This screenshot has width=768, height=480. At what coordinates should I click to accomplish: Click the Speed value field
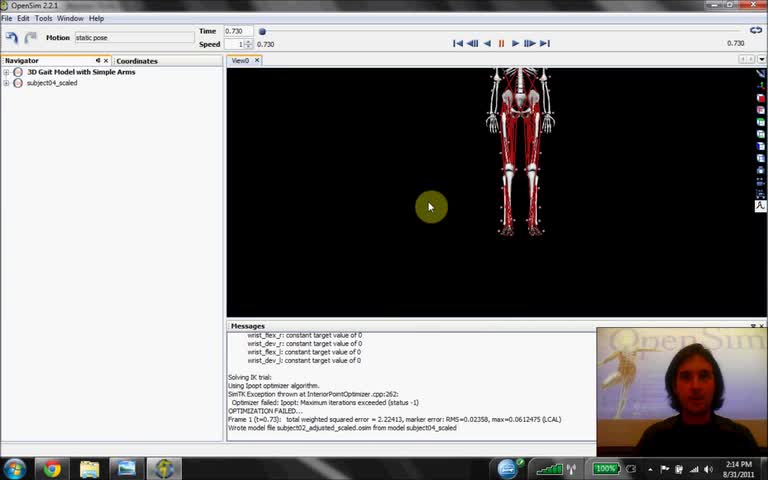tap(234, 44)
